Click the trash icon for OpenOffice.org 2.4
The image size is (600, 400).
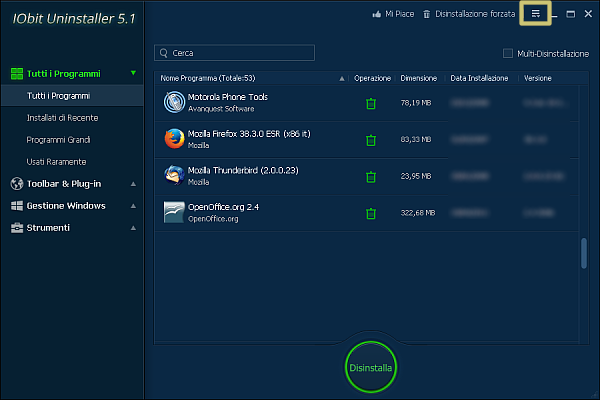(371, 213)
